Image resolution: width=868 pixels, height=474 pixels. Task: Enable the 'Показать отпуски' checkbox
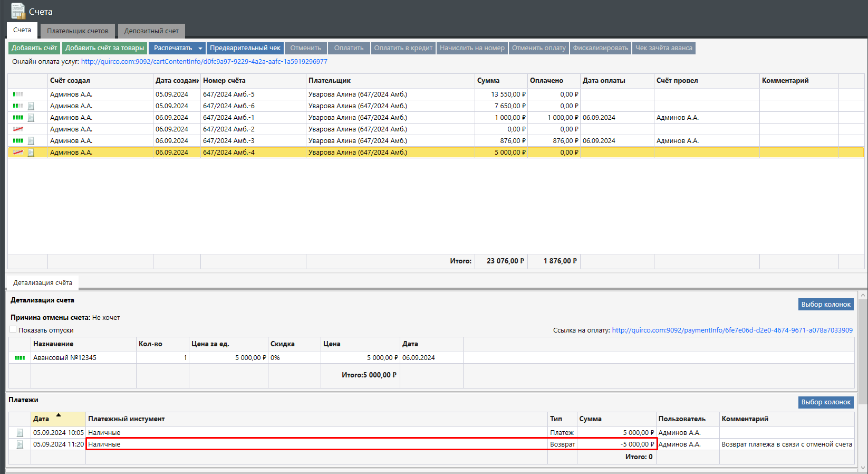tap(13, 330)
